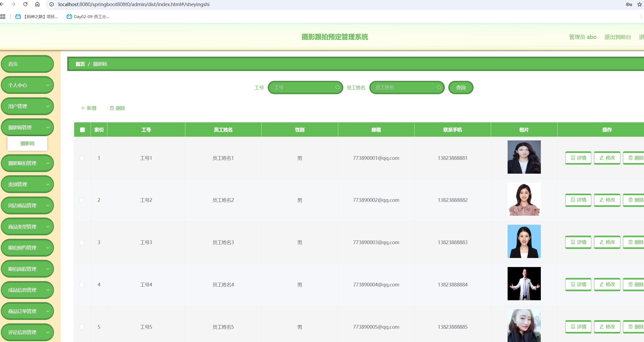Check the row 2 checkbox for 工号2
Screen dimensions: 644x342
(82, 200)
